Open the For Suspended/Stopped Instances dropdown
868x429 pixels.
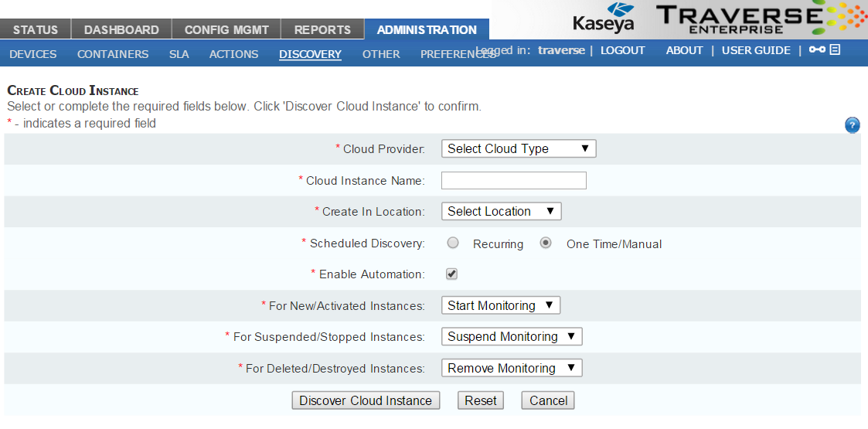point(511,337)
